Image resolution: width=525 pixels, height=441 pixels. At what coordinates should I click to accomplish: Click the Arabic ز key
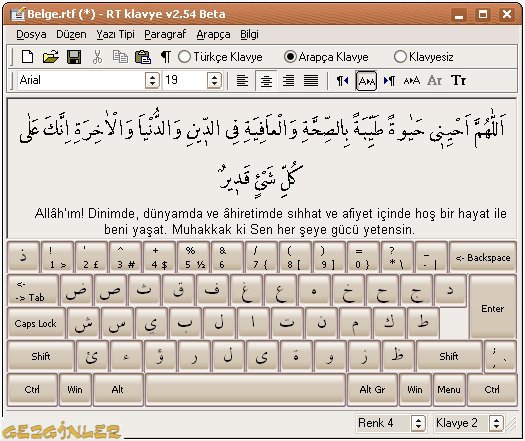click(364, 356)
